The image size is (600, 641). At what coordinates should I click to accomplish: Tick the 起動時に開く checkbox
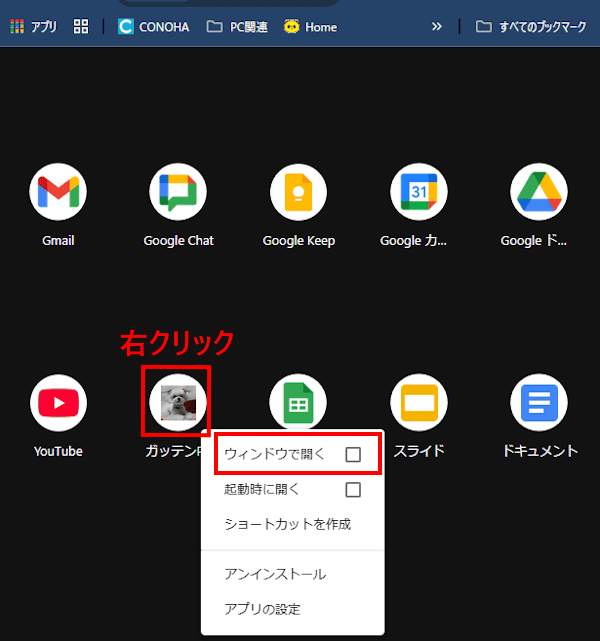pos(353,489)
